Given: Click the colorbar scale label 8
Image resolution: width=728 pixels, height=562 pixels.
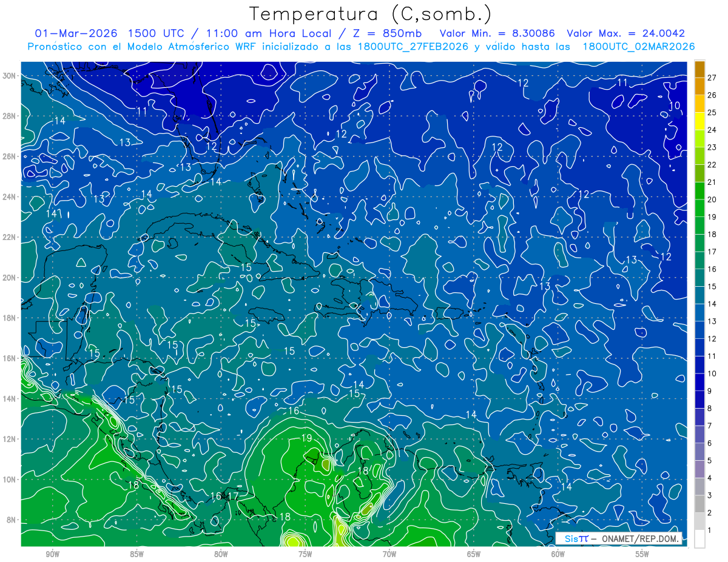Looking at the screenshot, I should tap(710, 409).
